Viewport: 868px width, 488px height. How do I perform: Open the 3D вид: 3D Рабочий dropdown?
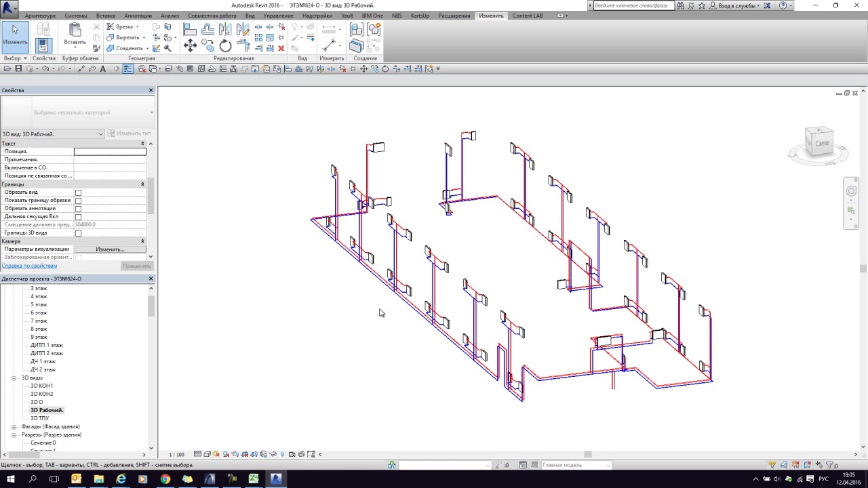pos(52,134)
